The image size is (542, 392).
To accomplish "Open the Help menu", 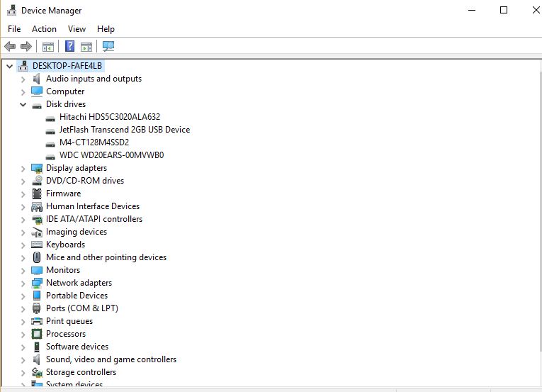I will pyautogui.click(x=106, y=29).
